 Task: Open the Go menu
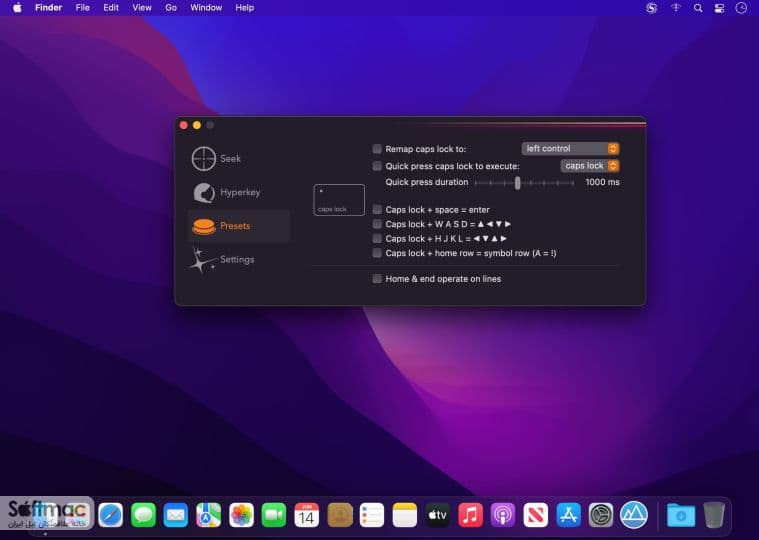pyautogui.click(x=171, y=8)
